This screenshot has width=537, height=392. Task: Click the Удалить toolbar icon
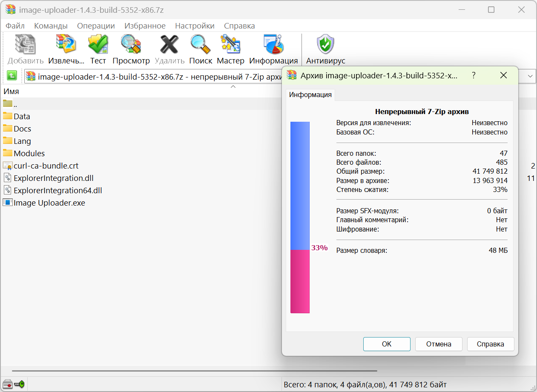click(x=169, y=44)
